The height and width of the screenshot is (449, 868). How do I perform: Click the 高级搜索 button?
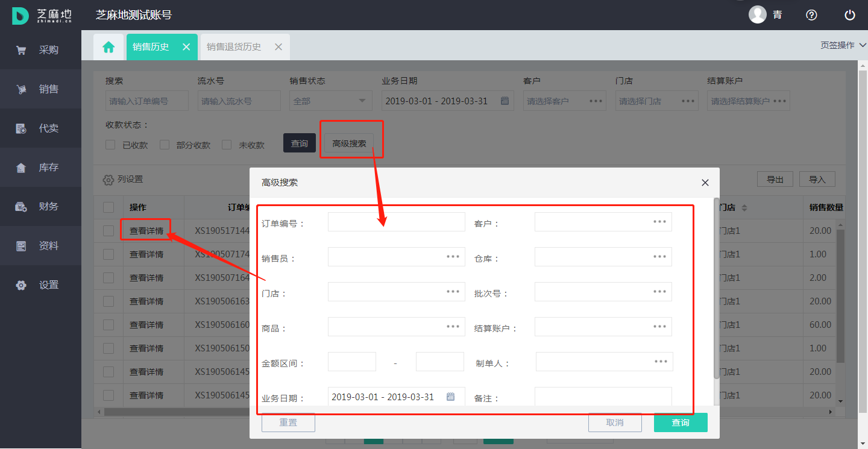click(x=350, y=143)
